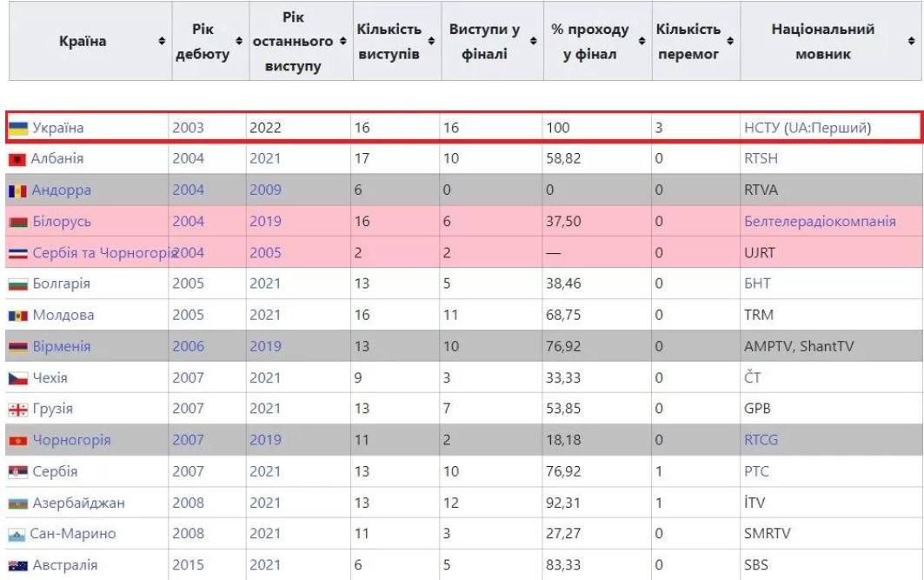This screenshot has height=580, width=924.
Task: Sort by Кількість перемог column arrow
Action: (x=732, y=42)
